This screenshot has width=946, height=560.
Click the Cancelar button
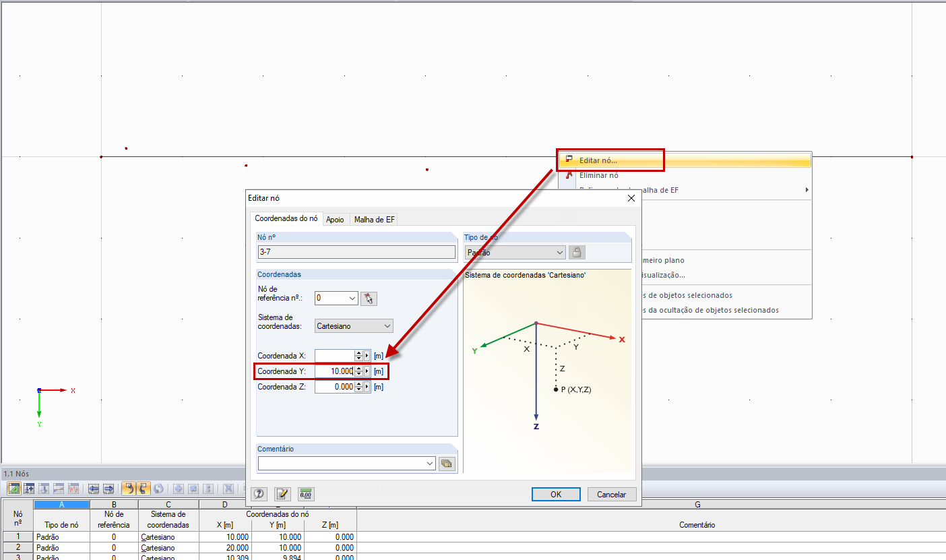tap(612, 494)
